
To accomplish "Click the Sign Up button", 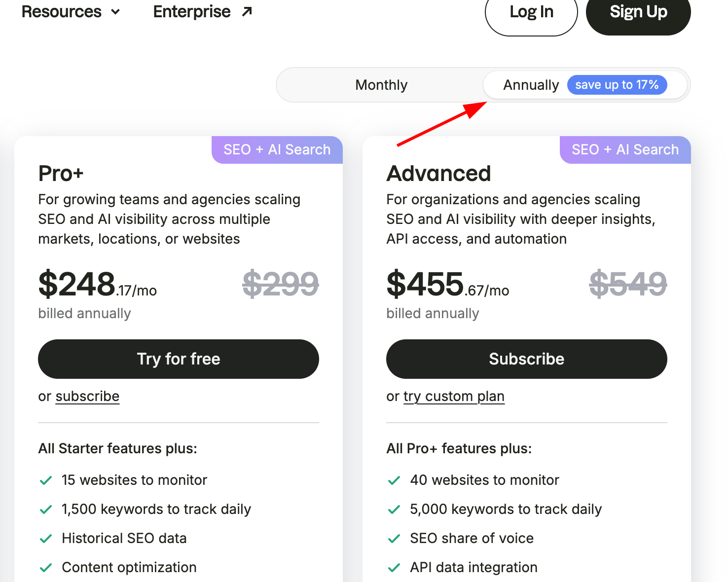I will tap(638, 13).
